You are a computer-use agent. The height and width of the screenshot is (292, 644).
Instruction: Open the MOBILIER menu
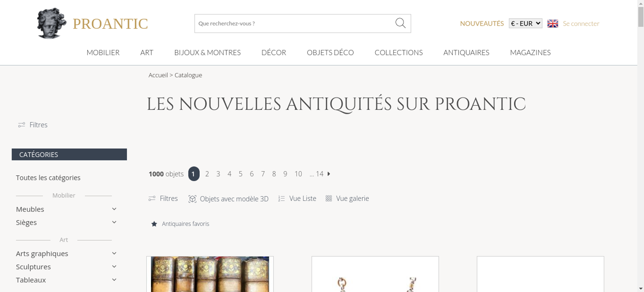[103, 52]
